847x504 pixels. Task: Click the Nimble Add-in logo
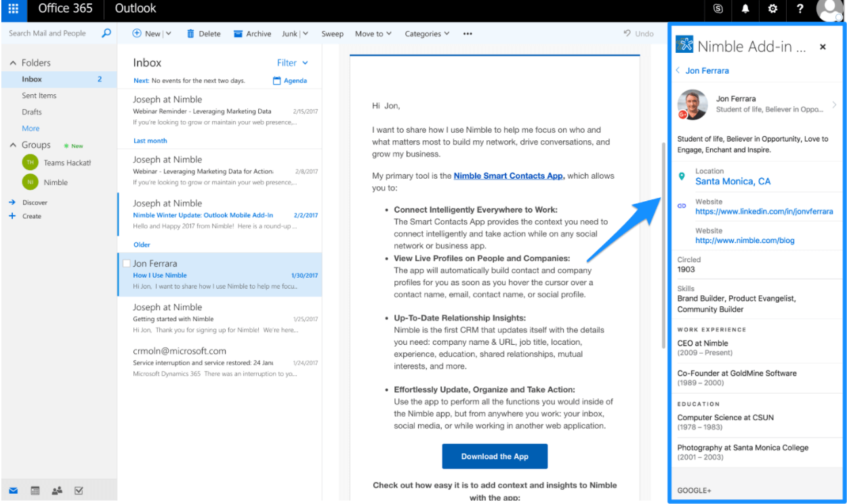684,45
